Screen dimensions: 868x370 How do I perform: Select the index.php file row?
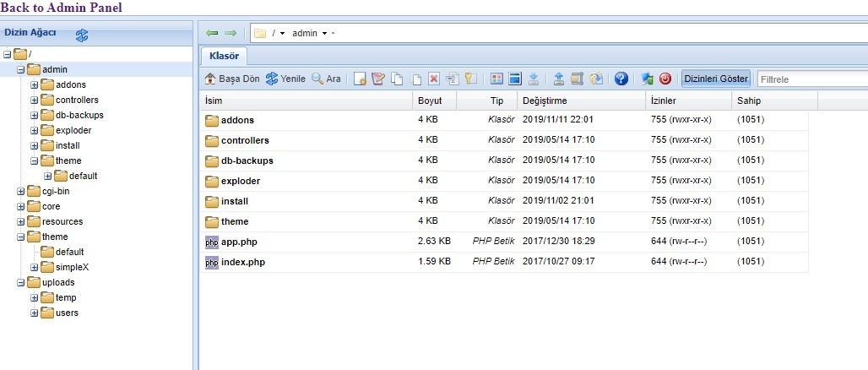504,262
